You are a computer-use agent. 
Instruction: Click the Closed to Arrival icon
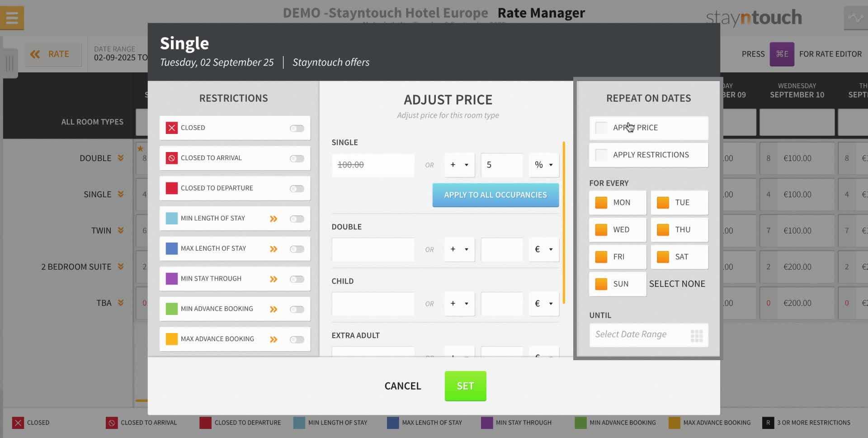[171, 158]
